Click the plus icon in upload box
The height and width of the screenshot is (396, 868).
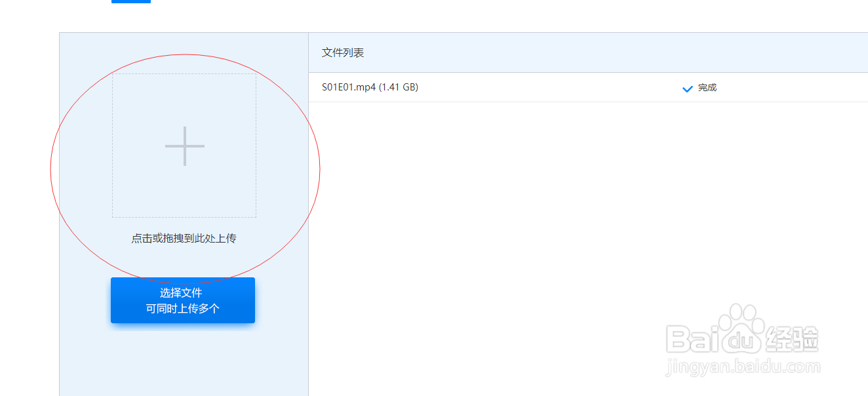click(184, 146)
